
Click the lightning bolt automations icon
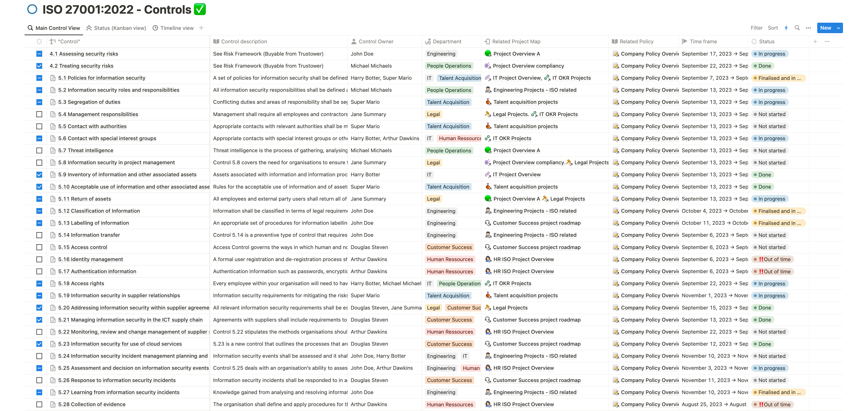(x=786, y=28)
